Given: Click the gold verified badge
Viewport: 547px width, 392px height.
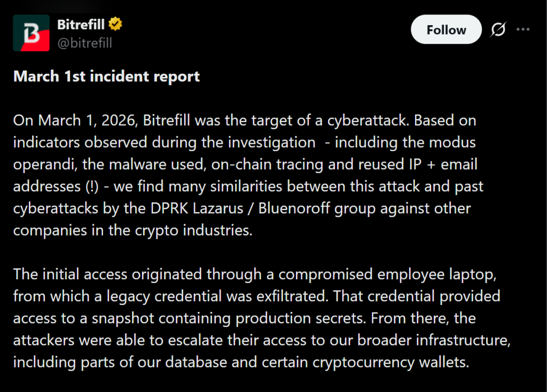Looking at the screenshot, I should click(115, 25).
